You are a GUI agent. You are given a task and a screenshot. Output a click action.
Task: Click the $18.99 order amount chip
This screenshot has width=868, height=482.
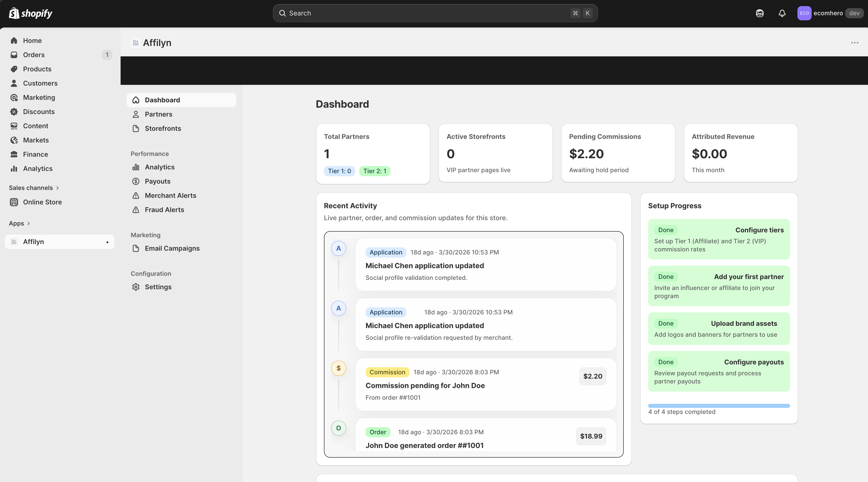pos(591,436)
